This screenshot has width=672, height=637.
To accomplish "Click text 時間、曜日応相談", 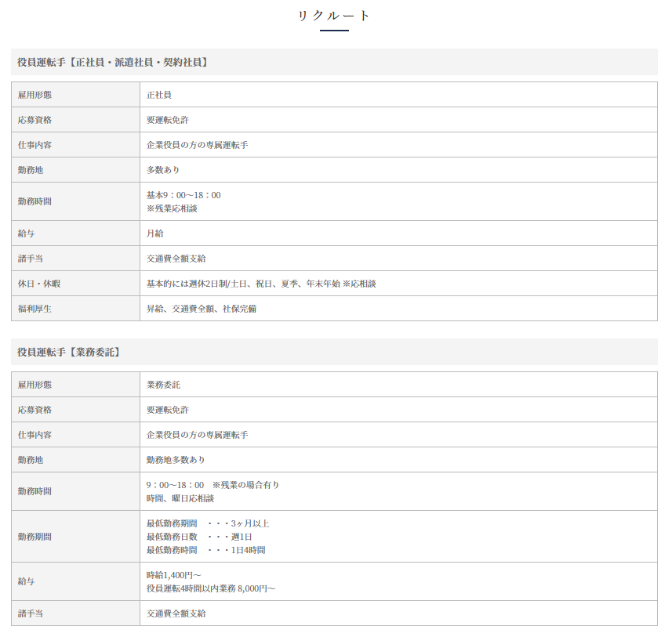I will (180, 498).
